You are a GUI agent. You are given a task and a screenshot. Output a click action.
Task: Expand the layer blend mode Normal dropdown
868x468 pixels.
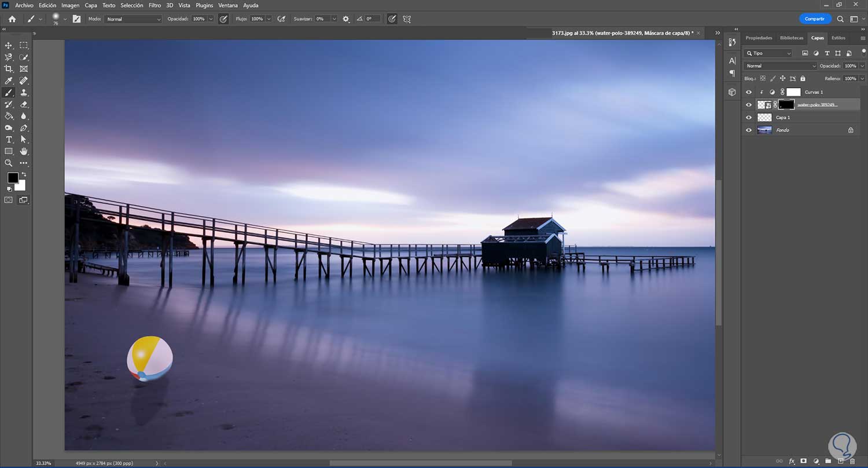click(779, 66)
